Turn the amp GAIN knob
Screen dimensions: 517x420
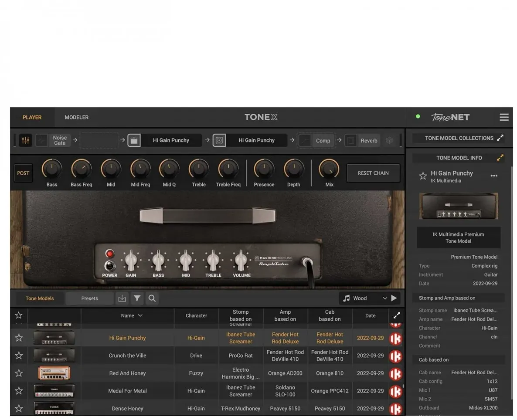tap(131, 261)
